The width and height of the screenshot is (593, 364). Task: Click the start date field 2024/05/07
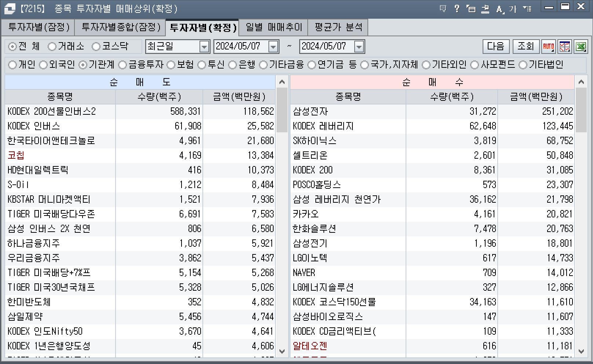coord(241,47)
